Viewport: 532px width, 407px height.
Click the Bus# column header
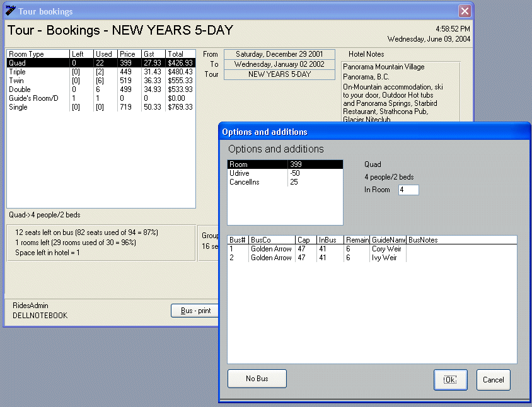(x=238, y=240)
